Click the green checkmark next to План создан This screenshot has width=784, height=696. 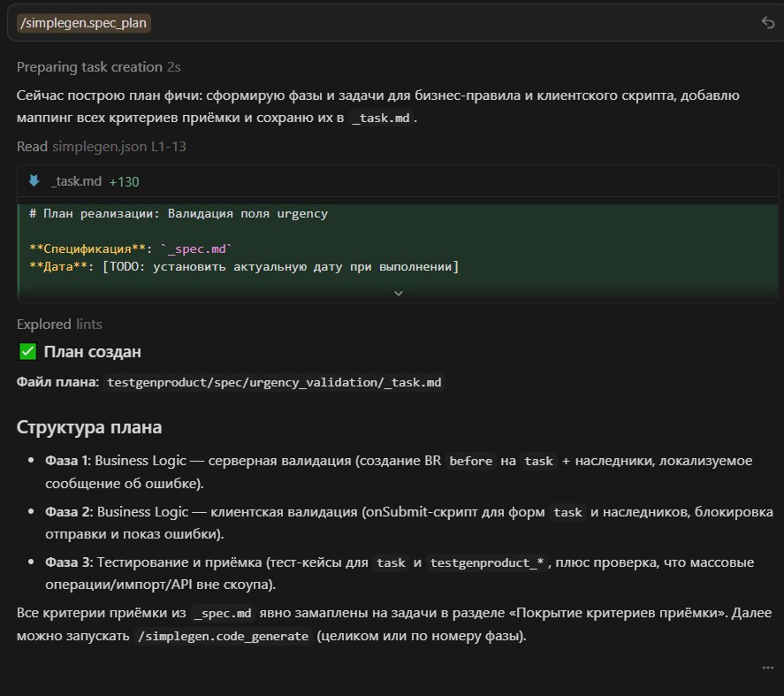point(27,352)
